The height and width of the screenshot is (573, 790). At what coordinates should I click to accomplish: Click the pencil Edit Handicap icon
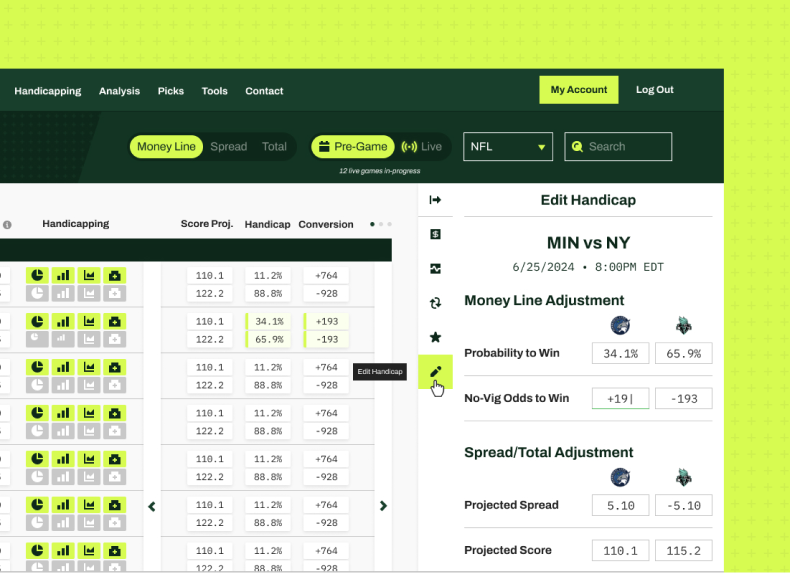pyautogui.click(x=435, y=372)
